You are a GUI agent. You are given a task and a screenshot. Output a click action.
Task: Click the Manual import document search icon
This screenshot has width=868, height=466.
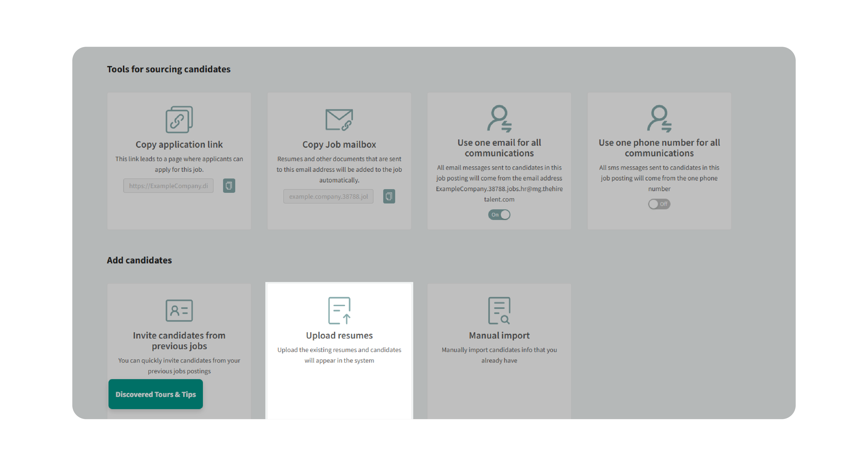499,310
